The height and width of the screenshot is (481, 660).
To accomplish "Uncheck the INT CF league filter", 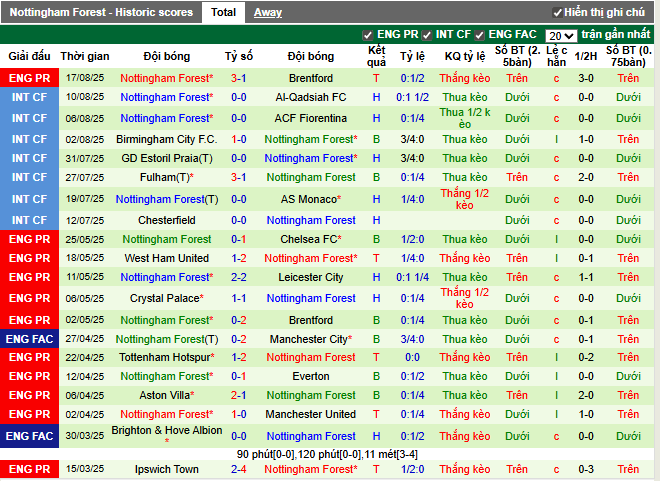I will (x=427, y=35).
